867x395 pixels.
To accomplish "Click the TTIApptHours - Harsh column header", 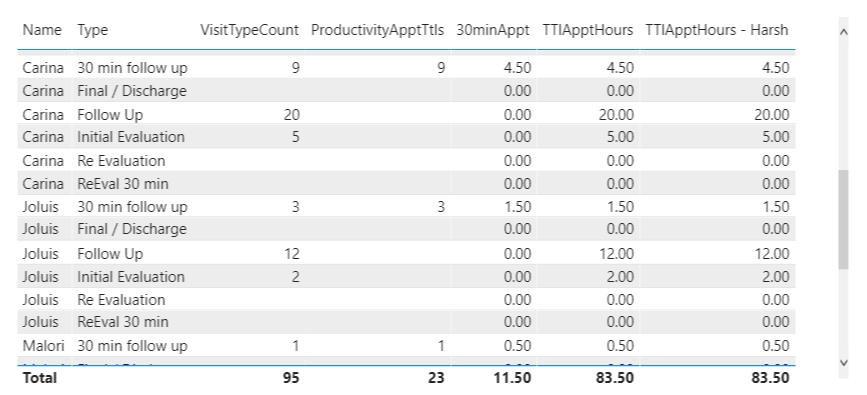I will [x=717, y=30].
